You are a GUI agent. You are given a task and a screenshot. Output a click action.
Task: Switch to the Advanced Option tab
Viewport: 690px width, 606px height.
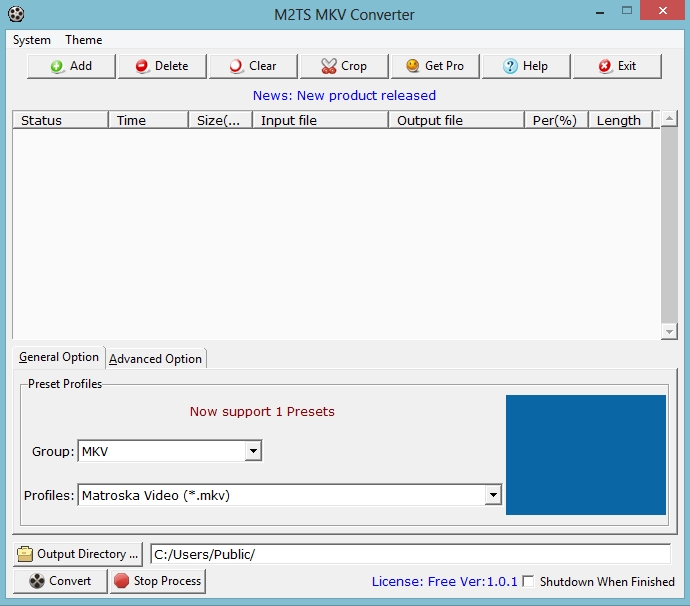(155, 359)
